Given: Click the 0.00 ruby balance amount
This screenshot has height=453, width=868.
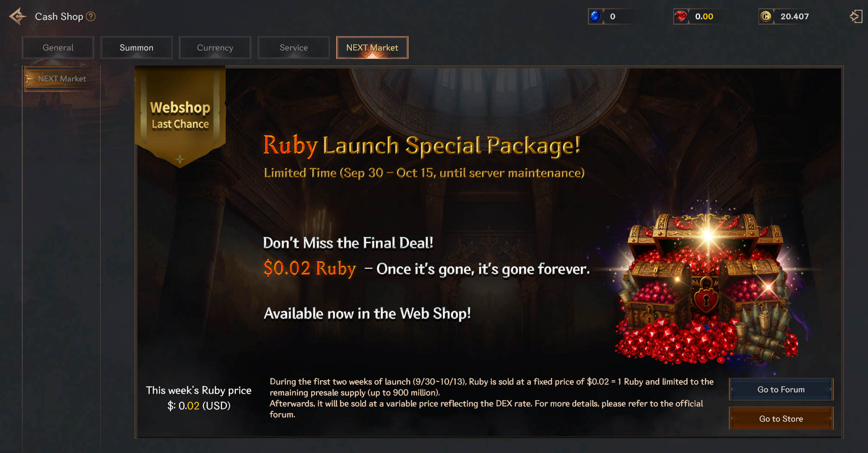Looking at the screenshot, I should (704, 16).
